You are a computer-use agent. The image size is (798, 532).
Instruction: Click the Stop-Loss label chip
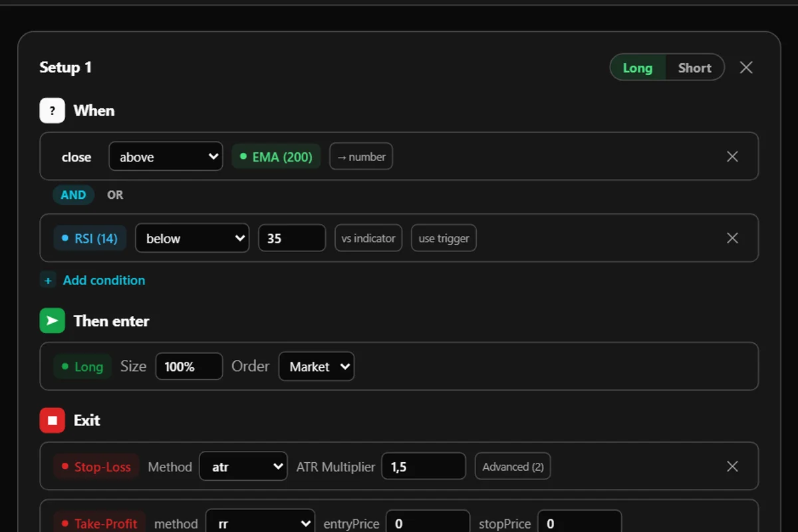(96, 467)
